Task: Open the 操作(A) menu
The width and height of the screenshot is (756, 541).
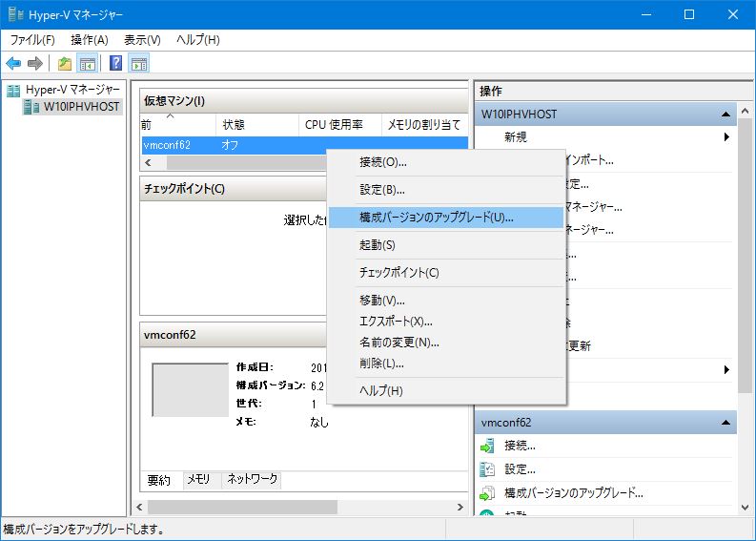Action: pos(90,40)
